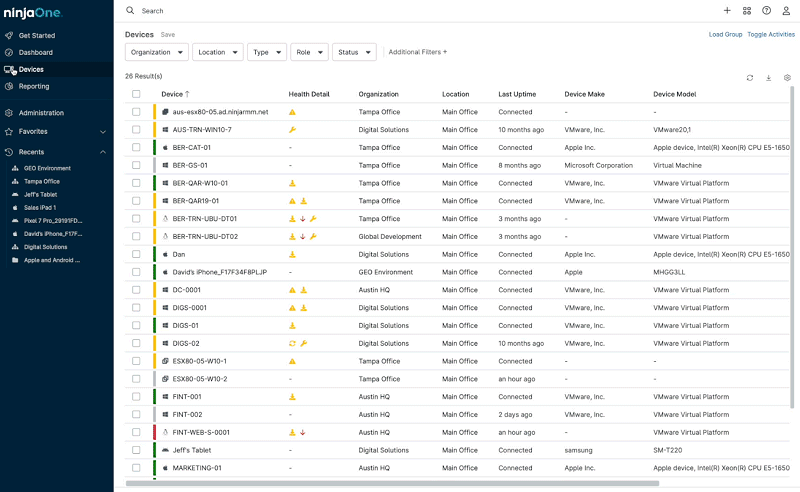800x492 pixels.
Task: Tick the checkbox for DIGS-02
Action: tap(136, 343)
